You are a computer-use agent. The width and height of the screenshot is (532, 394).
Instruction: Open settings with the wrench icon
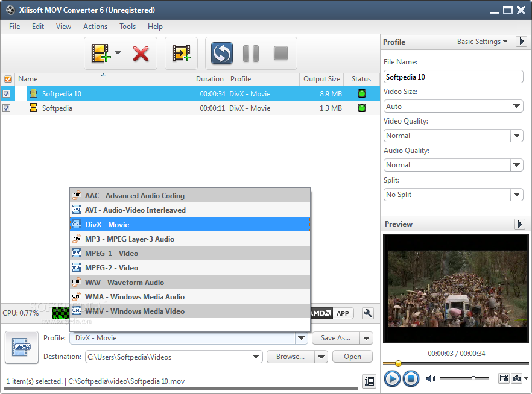click(368, 313)
